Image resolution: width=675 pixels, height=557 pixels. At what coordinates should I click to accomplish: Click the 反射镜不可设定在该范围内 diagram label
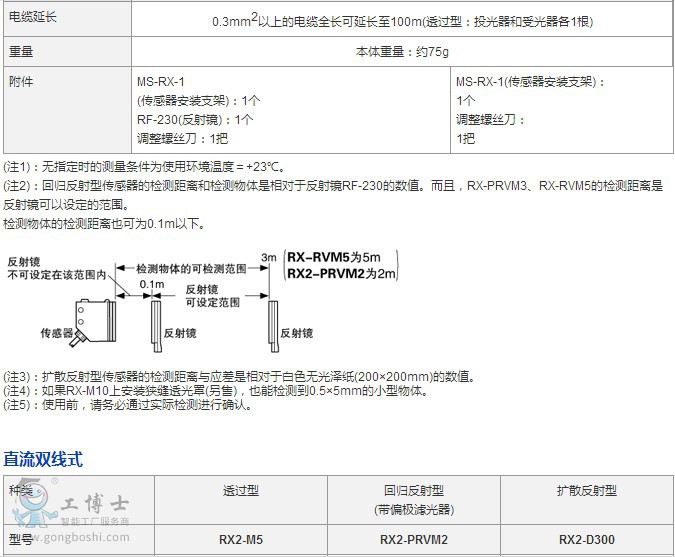point(56,268)
